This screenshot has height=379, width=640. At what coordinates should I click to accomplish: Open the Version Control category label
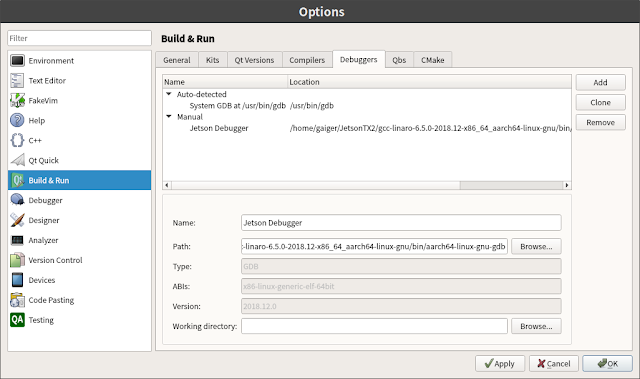click(x=55, y=260)
